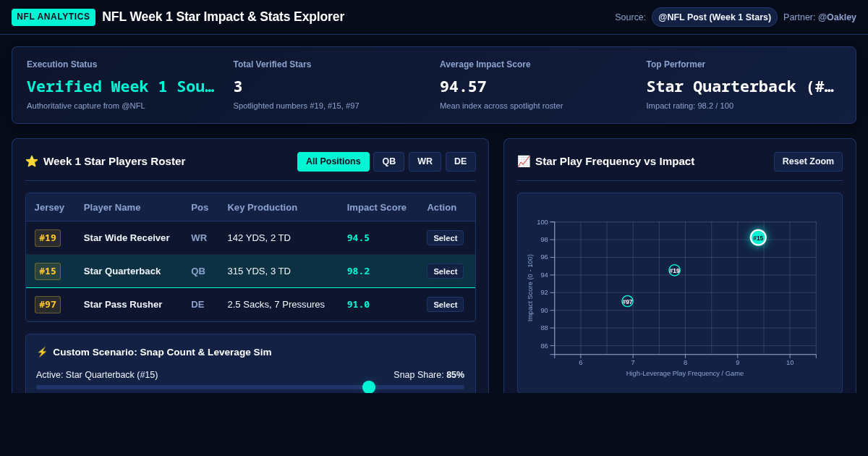
Task: Click the Action column header
Action: [442, 207]
